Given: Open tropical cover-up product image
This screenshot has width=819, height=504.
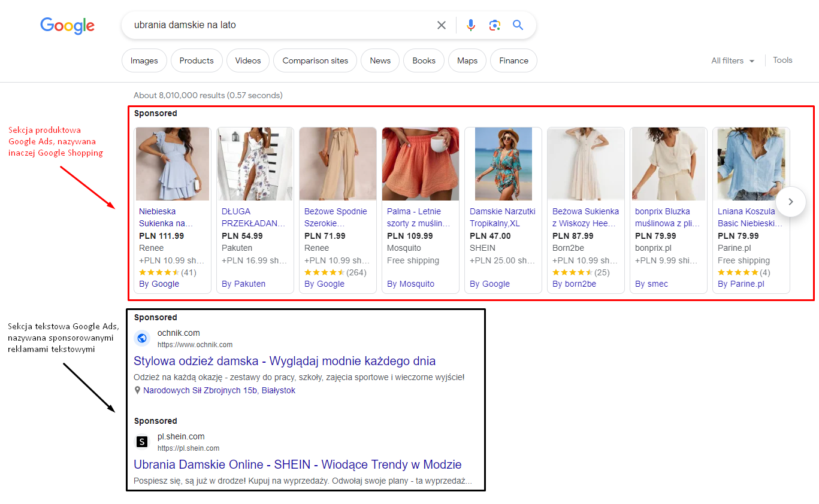Looking at the screenshot, I should [x=503, y=164].
